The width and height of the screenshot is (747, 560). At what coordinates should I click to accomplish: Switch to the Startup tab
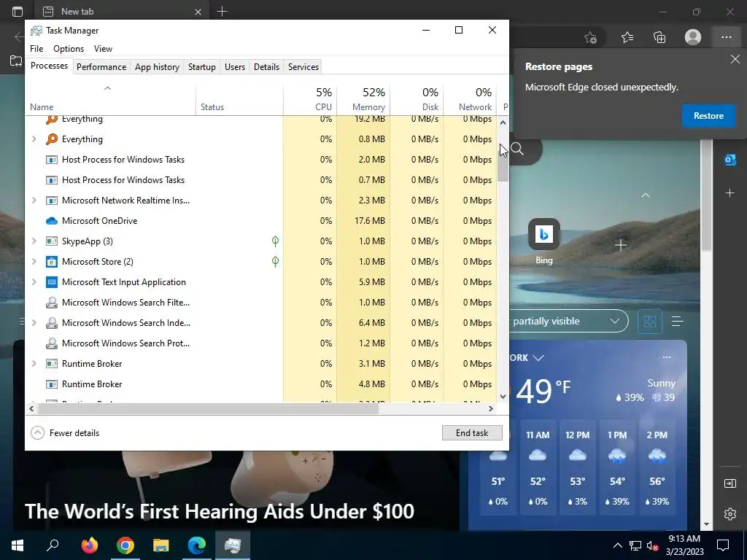coord(202,66)
